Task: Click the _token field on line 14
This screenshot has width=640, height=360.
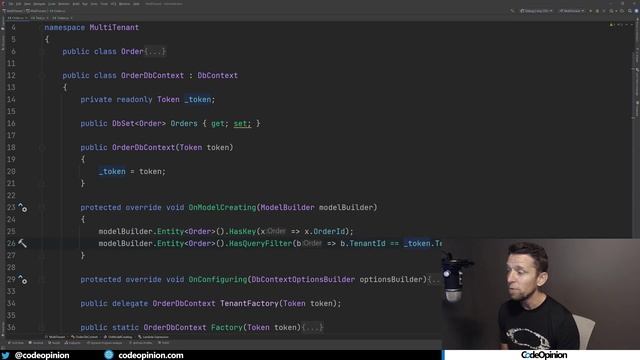Action: (x=198, y=100)
